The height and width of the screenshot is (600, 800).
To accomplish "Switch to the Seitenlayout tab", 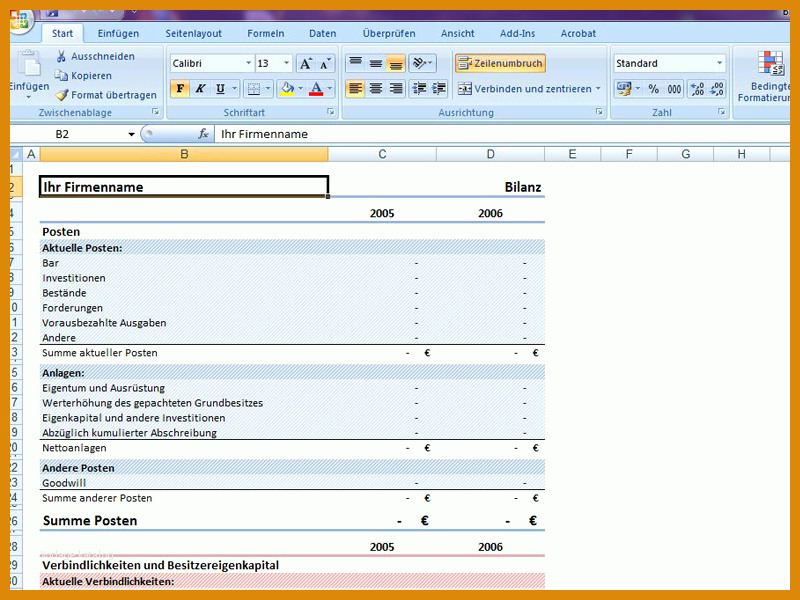I will pos(193,34).
